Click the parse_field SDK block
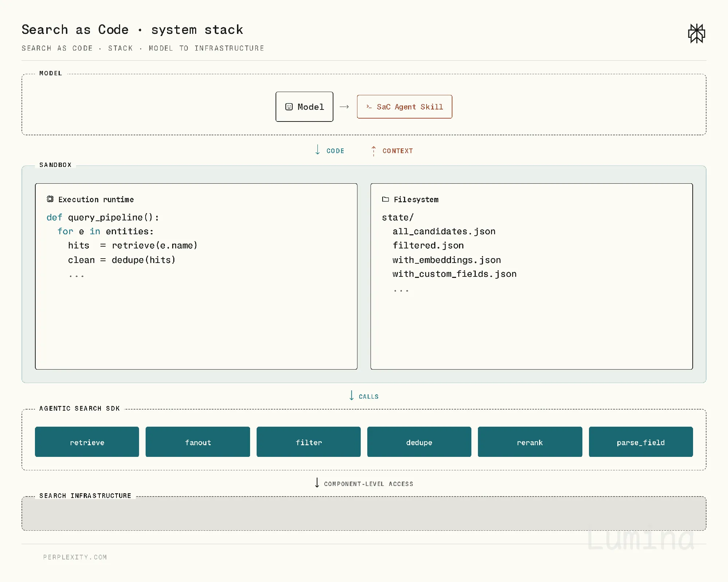 click(x=641, y=442)
